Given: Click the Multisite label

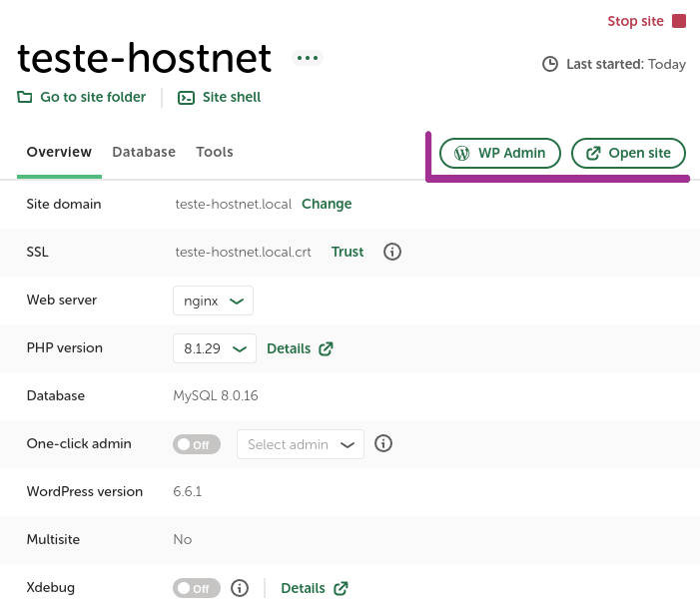Looking at the screenshot, I should pyautogui.click(x=53, y=539).
